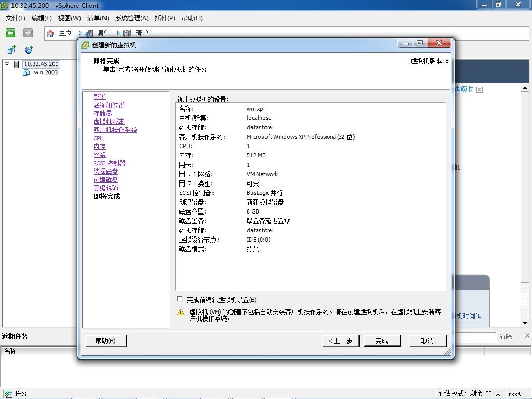Go to the Memory (内存) step
532x399 pixels.
(x=99, y=147)
